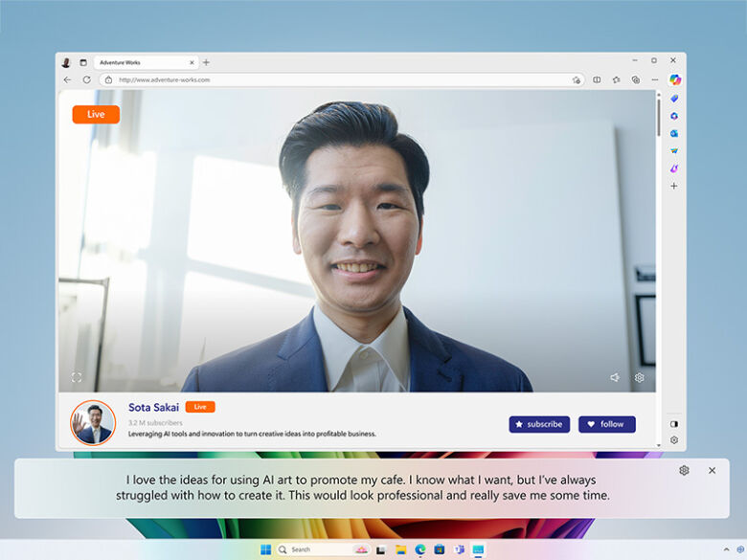Click the fullscreen icon on the video
This screenshot has height=560, width=747.
(x=77, y=377)
